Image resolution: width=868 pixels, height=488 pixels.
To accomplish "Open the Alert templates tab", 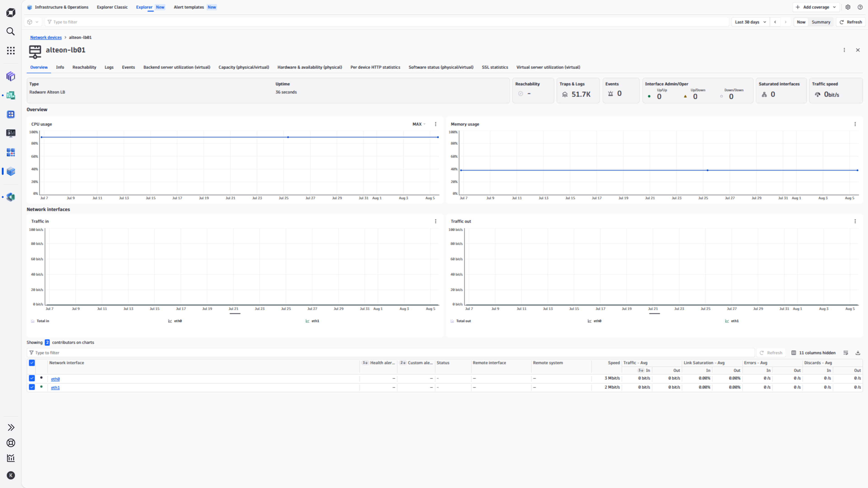I will click(x=189, y=7).
